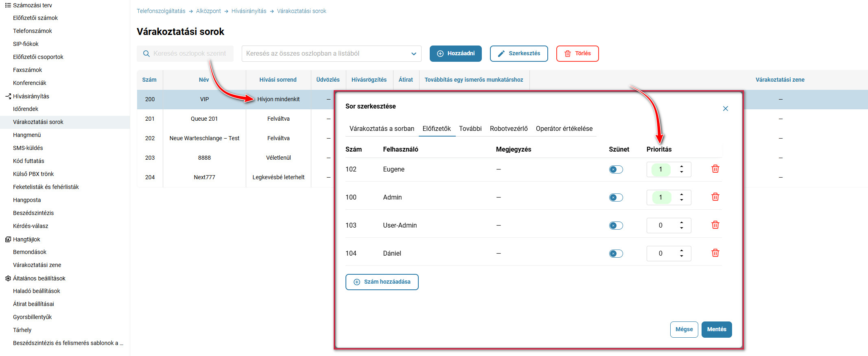Viewport: 868px width, 356px height.
Task: Click the search magnifier icon
Action: [146, 54]
